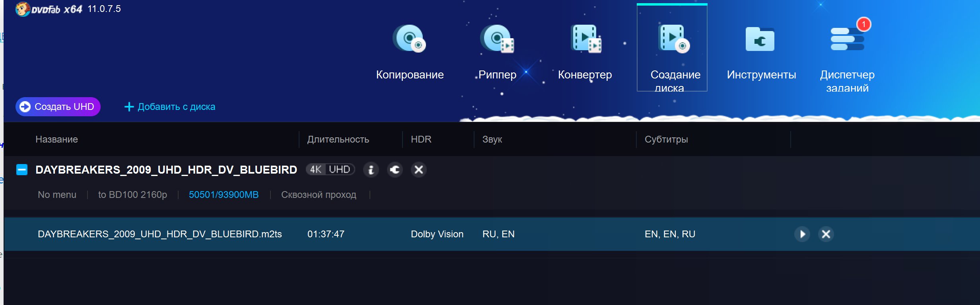980x305 pixels.
Task: Open the No menu setting
Action: (57, 195)
